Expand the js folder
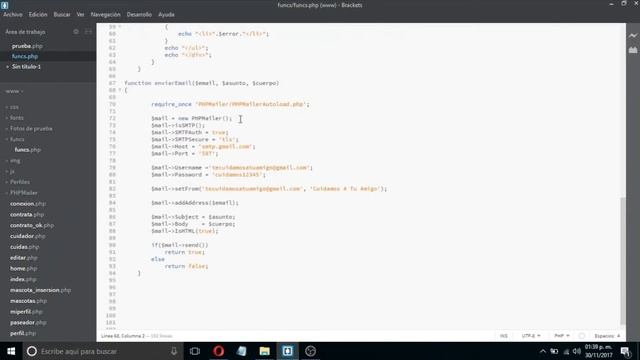 tap(12, 171)
